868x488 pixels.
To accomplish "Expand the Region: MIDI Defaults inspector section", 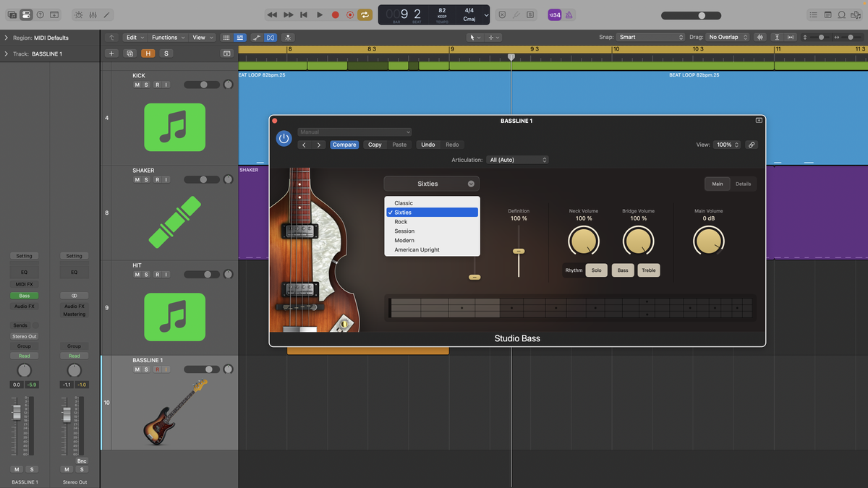I will [x=6, y=37].
